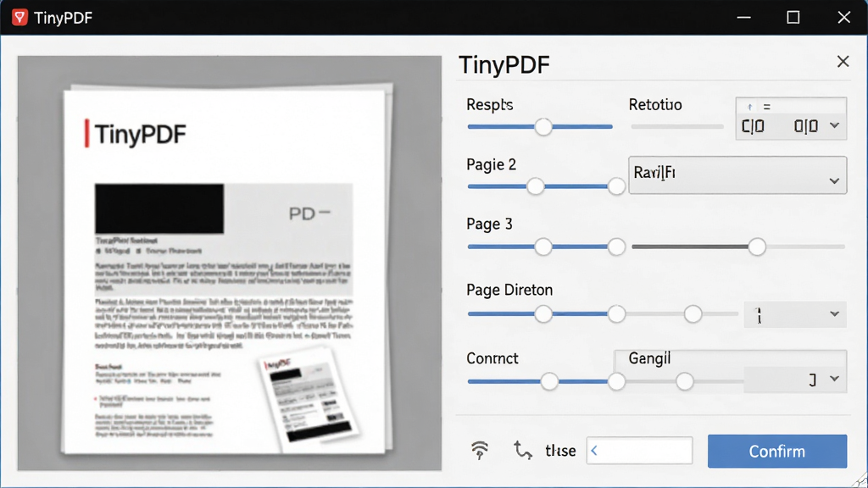Click the first Page 3 slider handle
This screenshot has width=868, height=488.
(543, 247)
